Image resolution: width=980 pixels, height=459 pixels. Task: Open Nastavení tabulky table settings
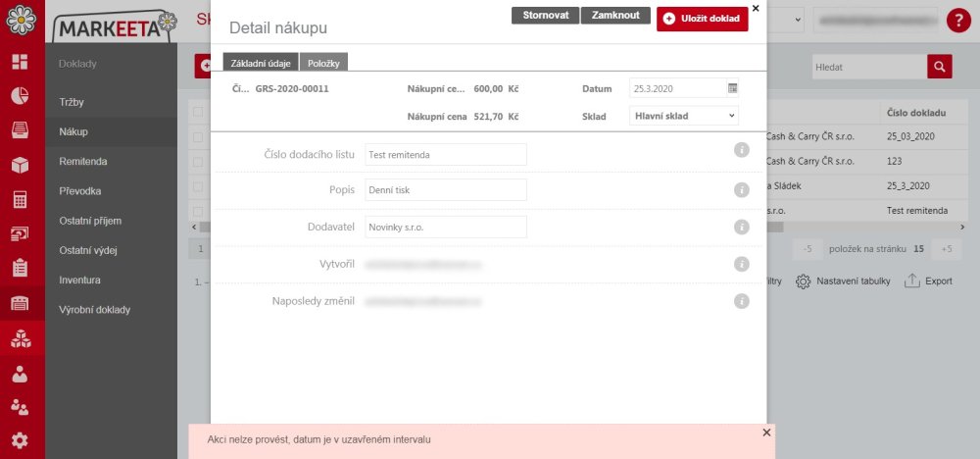point(843,280)
